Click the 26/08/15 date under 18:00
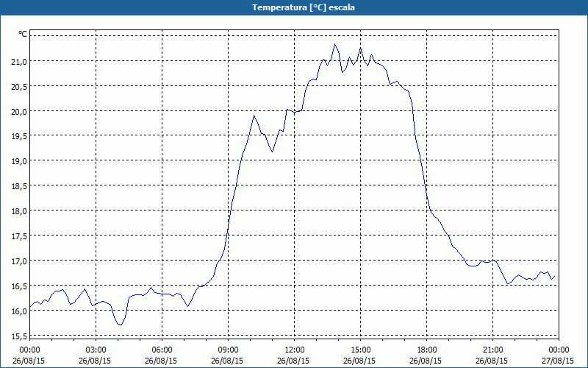 [426, 361]
